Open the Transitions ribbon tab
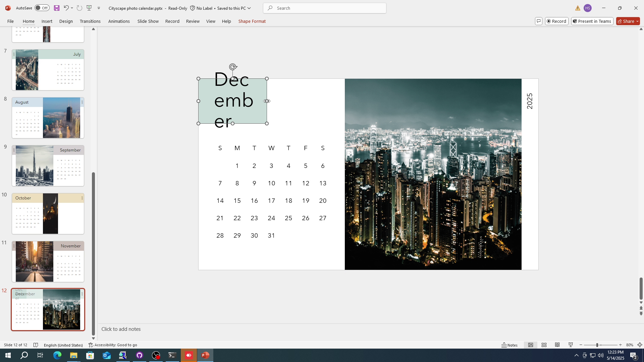 (90, 21)
